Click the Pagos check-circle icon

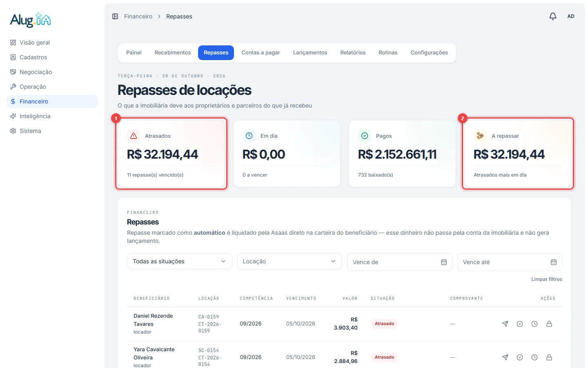(365, 136)
